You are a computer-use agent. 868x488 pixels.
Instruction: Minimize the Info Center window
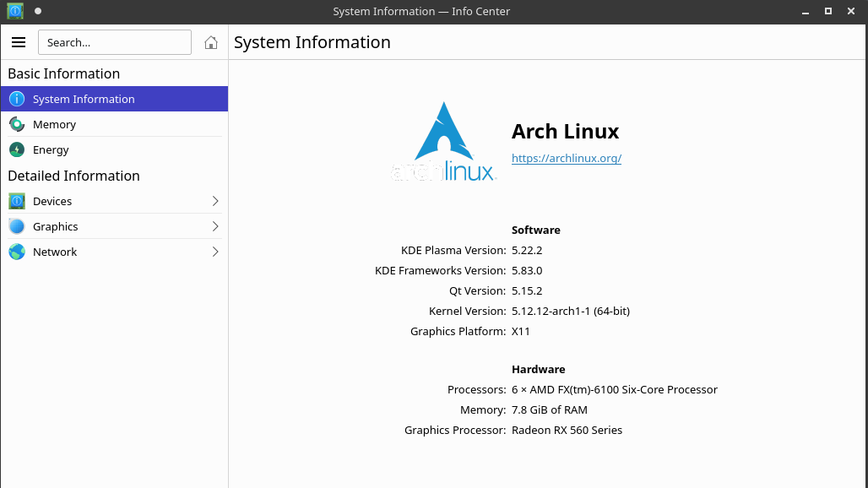(806, 12)
